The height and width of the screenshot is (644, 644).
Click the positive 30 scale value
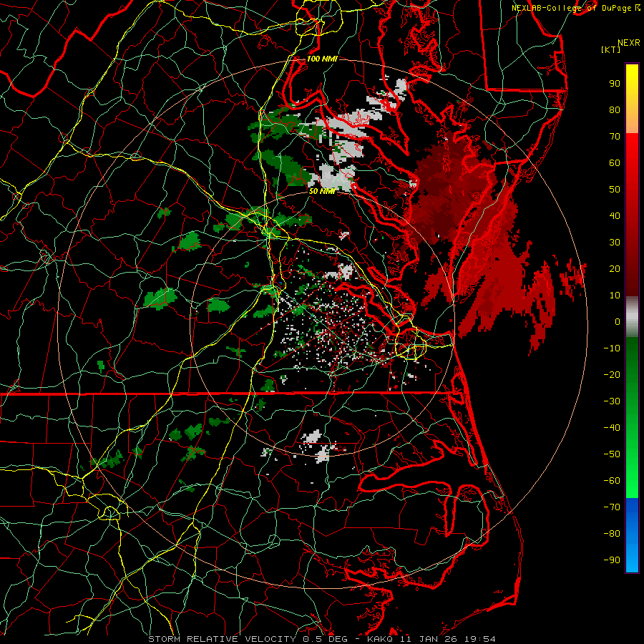click(615, 243)
